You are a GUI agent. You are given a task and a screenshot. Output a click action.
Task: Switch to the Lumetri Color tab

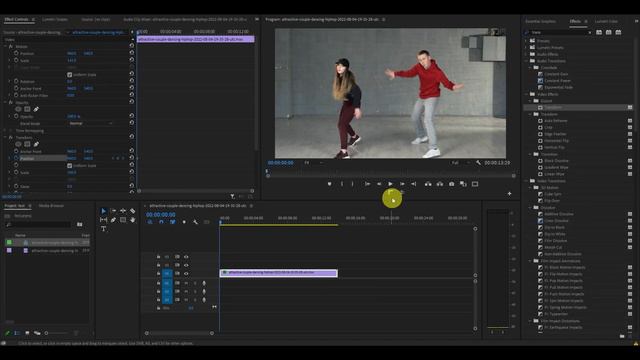pyautogui.click(x=606, y=21)
